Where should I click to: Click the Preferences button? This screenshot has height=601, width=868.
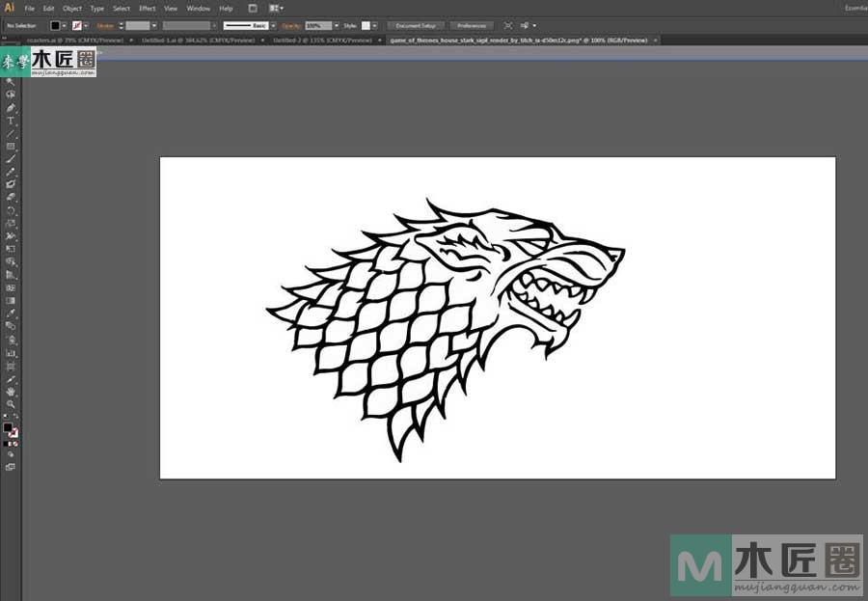pos(472,25)
